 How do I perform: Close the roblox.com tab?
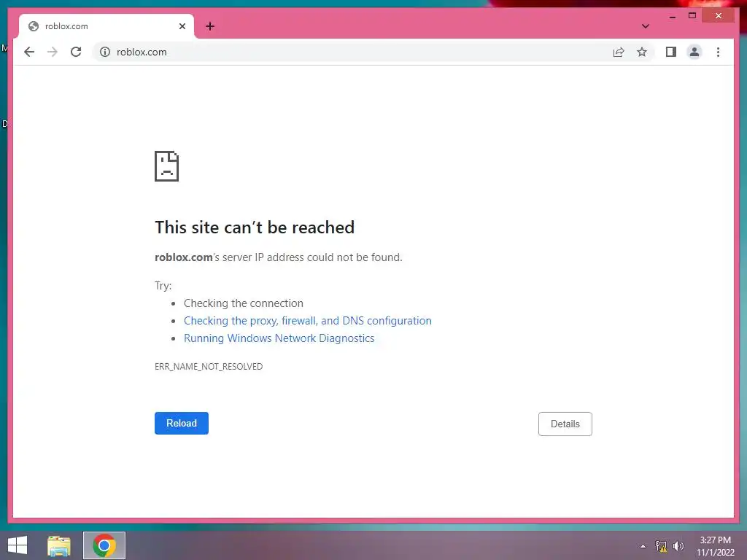coord(182,26)
